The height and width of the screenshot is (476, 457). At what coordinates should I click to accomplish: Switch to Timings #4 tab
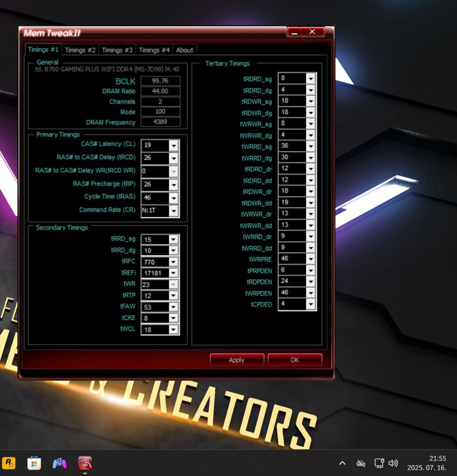click(154, 50)
